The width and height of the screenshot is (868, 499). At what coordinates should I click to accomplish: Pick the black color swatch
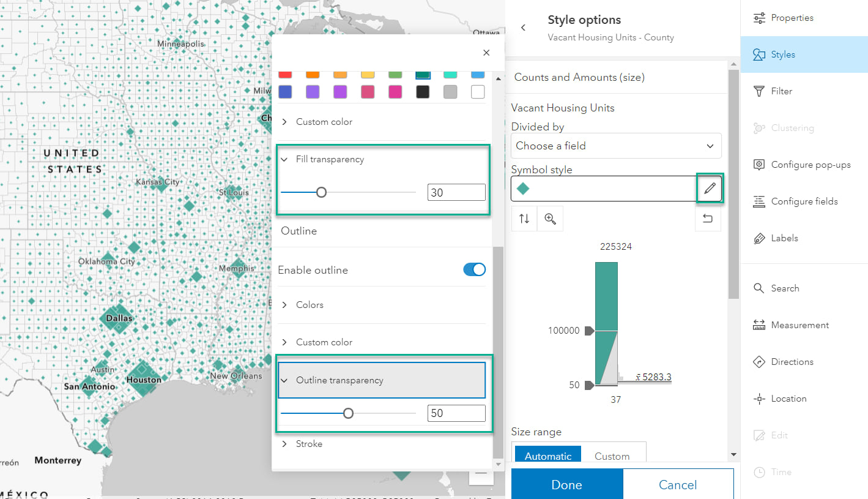422,92
